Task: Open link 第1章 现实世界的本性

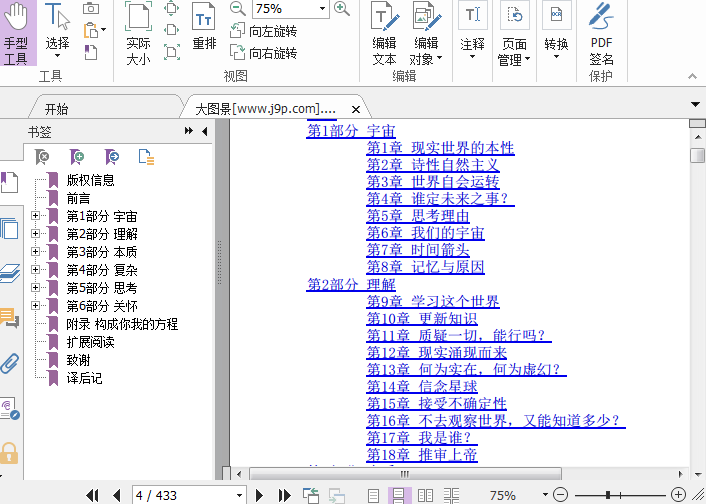Action: pyautogui.click(x=440, y=148)
